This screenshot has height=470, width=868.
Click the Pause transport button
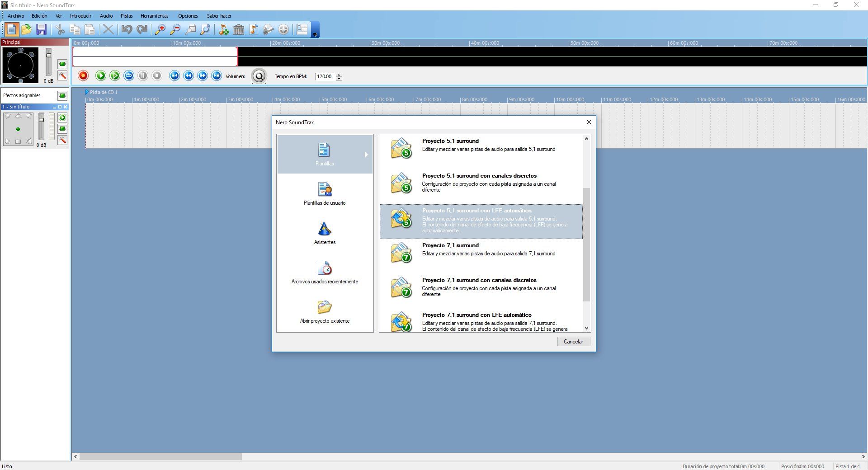pyautogui.click(x=143, y=75)
